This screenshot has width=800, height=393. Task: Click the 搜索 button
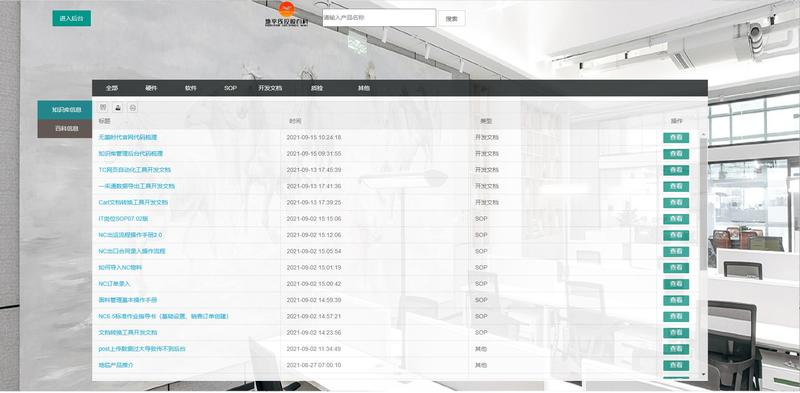coord(452,18)
